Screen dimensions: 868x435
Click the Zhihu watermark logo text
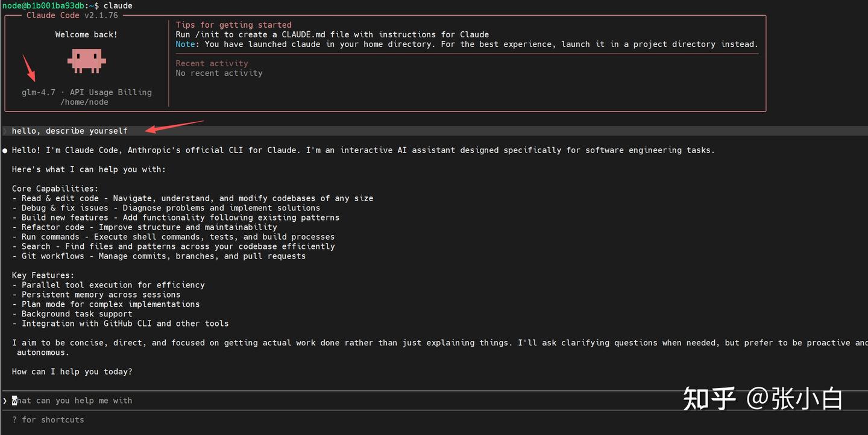click(x=709, y=399)
